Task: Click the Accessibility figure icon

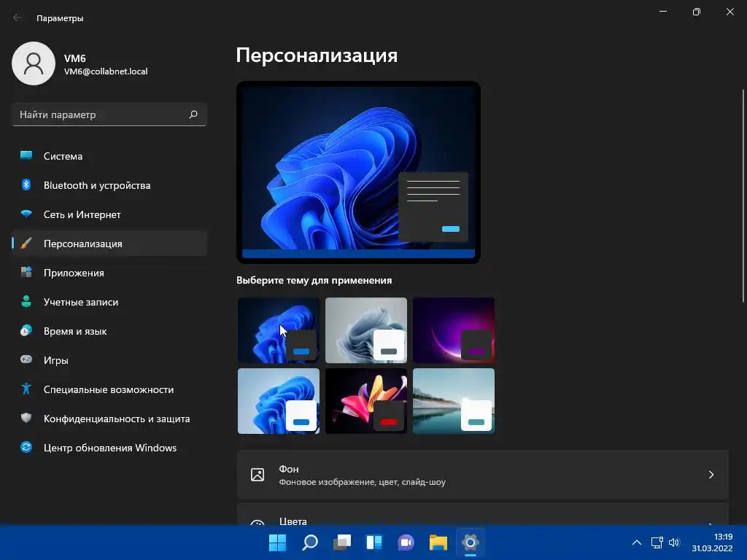Action: tap(26, 389)
